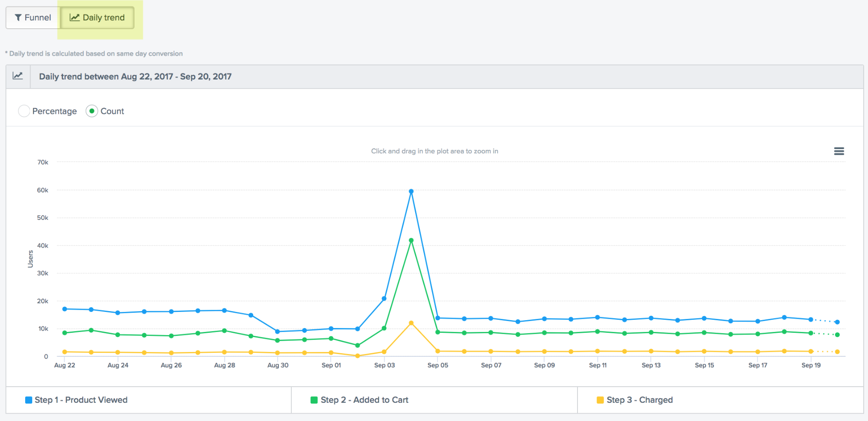Toggle Step 1 - Product Viewed legend
This screenshot has width=868, height=421.
pyautogui.click(x=76, y=400)
